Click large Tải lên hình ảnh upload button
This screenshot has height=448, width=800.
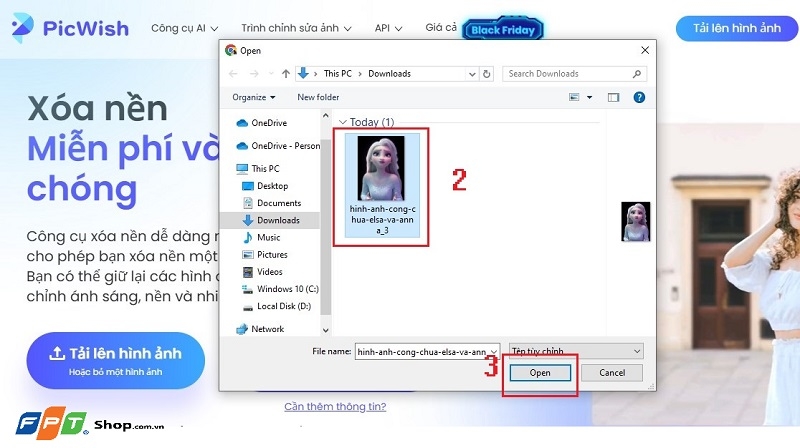[x=116, y=361]
